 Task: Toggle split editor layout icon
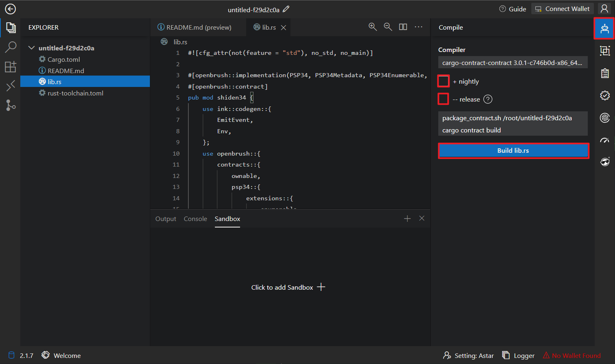coord(403,27)
